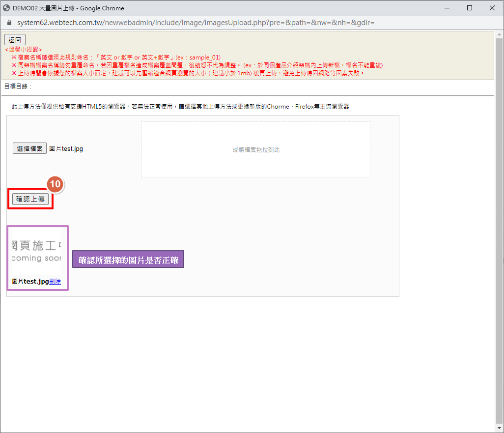Click the URL text in the address bar
The image size is (504, 433).
pyautogui.click(x=196, y=23)
